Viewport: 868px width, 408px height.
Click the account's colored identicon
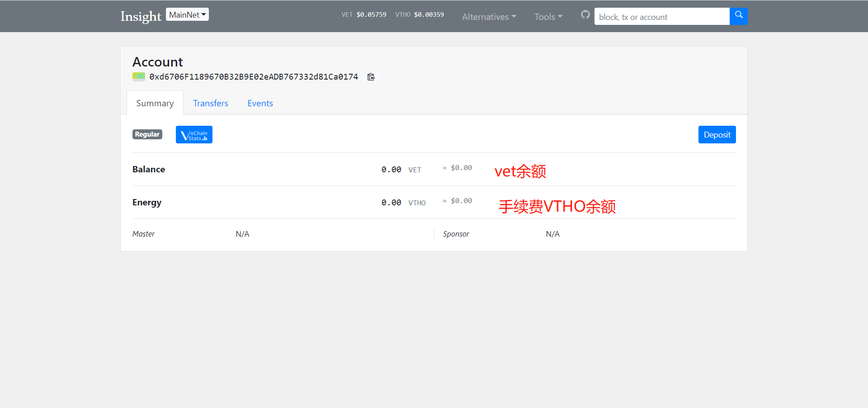click(x=139, y=76)
